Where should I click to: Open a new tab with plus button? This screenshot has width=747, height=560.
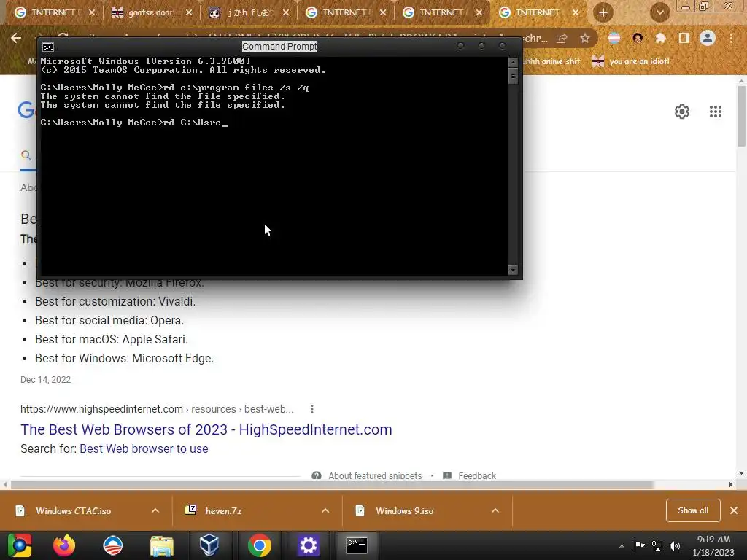click(x=603, y=12)
